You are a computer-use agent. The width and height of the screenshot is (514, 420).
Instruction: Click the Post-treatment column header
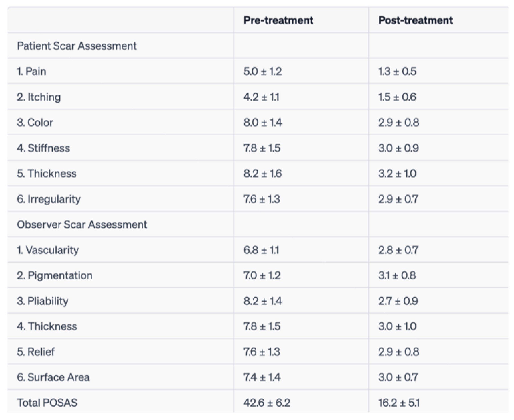415,20
